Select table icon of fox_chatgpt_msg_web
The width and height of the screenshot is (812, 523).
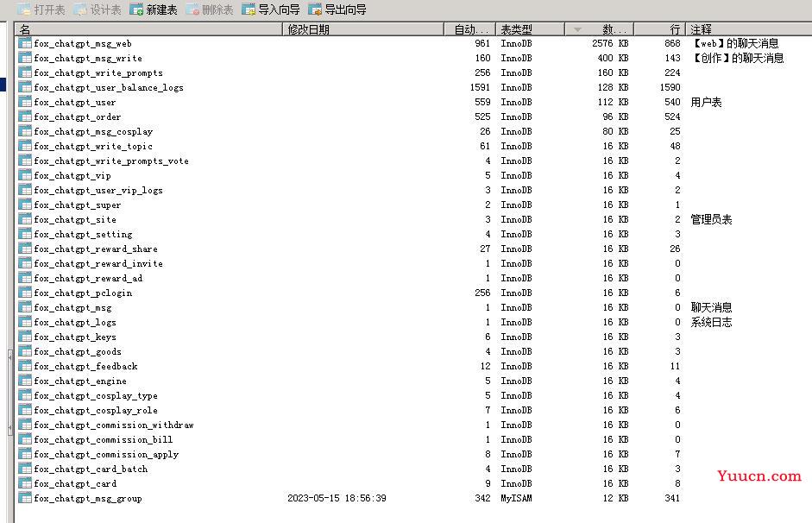pos(25,43)
